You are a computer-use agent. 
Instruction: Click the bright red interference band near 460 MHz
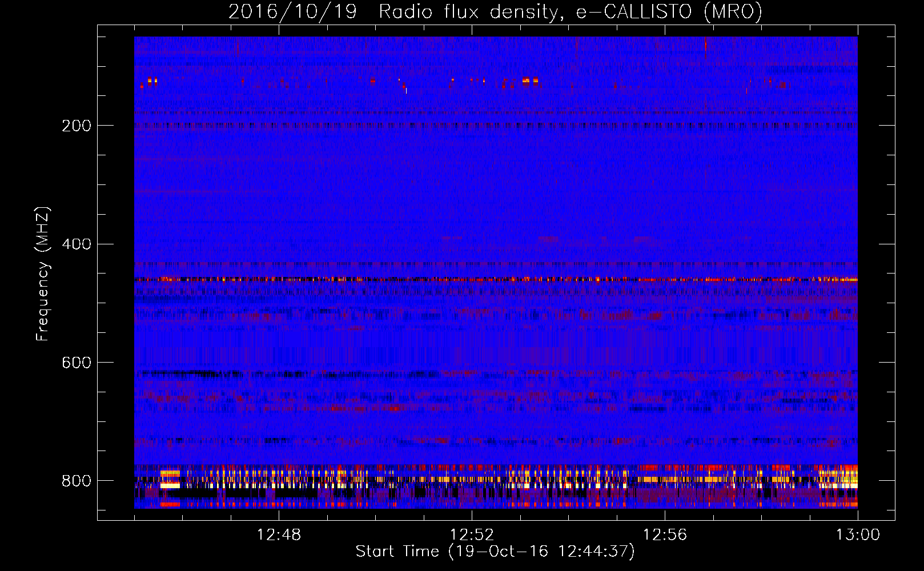click(496, 280)
